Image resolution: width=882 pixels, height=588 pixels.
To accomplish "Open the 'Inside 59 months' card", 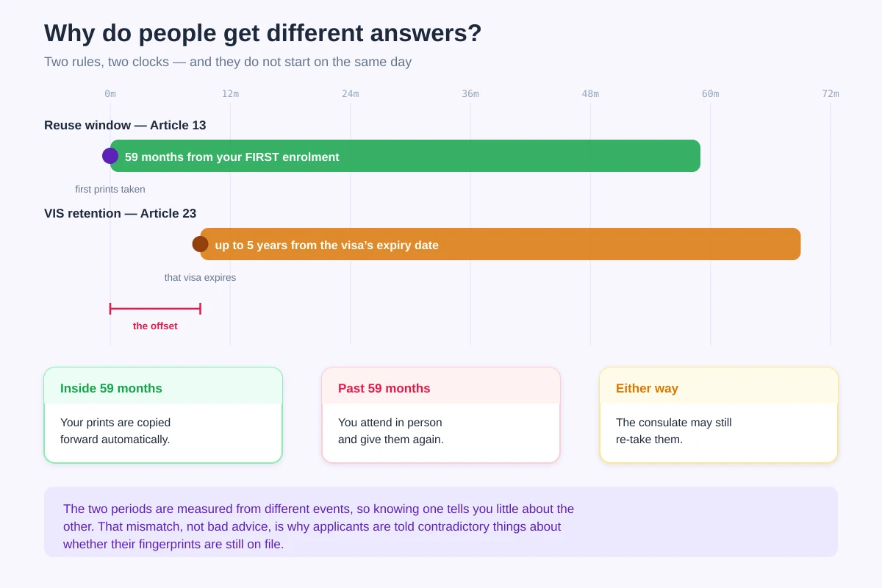I will 163,415.
